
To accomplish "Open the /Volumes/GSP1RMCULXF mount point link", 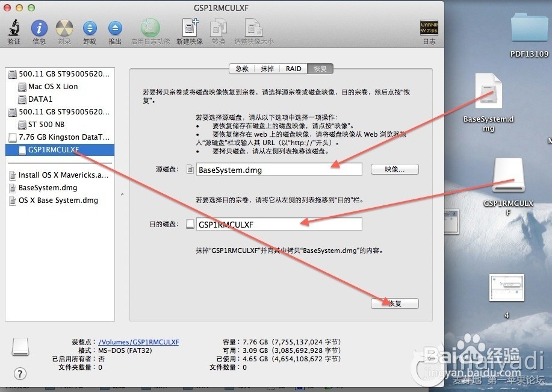I will coord(138,342).
